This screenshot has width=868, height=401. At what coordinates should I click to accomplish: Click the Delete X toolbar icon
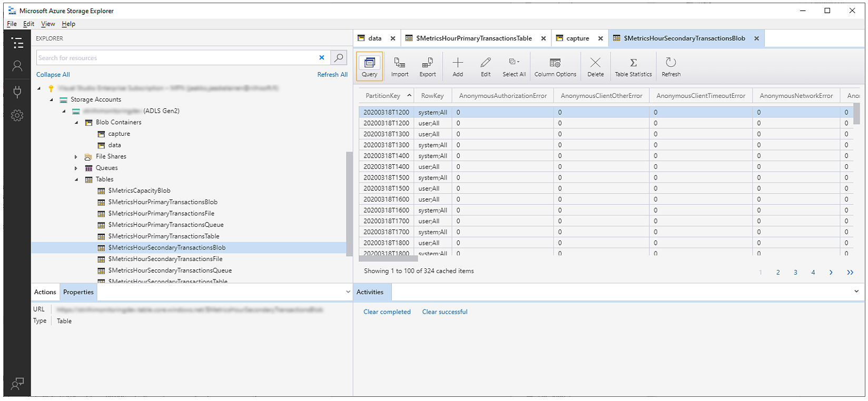click(x=596, y=67)
